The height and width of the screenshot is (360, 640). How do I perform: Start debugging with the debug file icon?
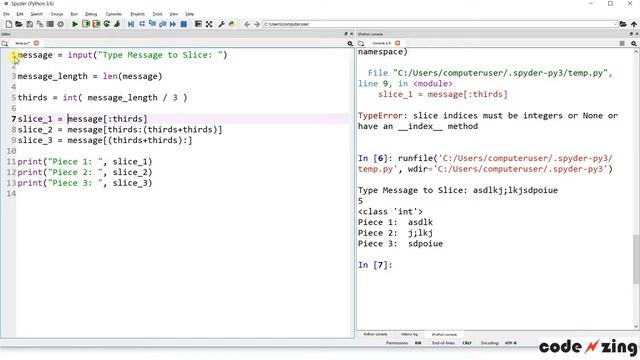131,24
